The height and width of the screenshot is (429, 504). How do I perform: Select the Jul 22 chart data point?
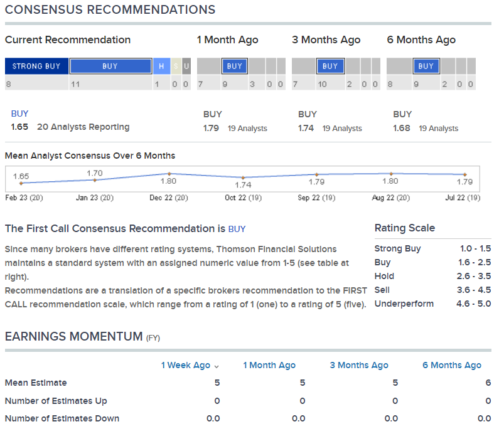tap(465, 174)
